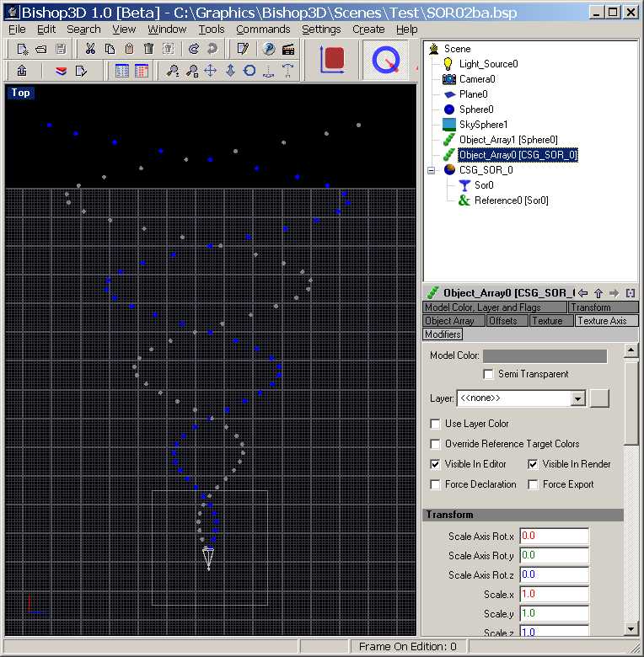Collapse the Transform section header
The width and height of the screenshot is (644, 657).
(522, 515)
